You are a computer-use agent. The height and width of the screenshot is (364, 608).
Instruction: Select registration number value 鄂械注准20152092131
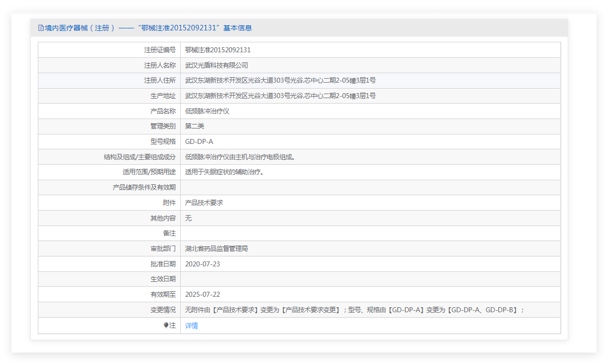(218, 50)
